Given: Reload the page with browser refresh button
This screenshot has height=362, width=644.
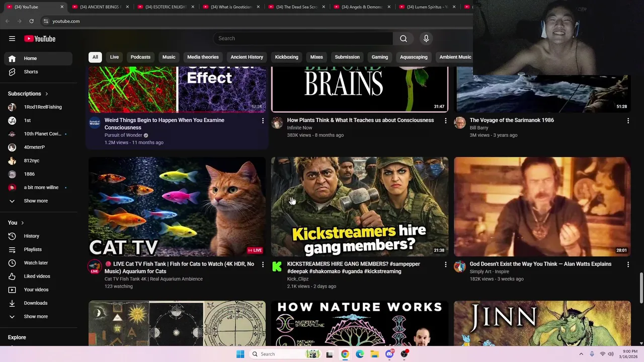Looking at the screenshot, I should pos(31,21).
